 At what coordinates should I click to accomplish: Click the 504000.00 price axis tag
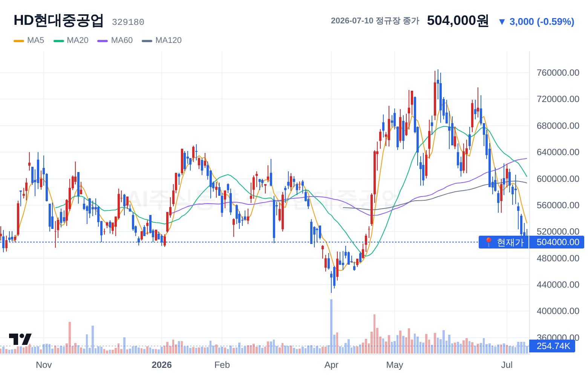[557, 242]
